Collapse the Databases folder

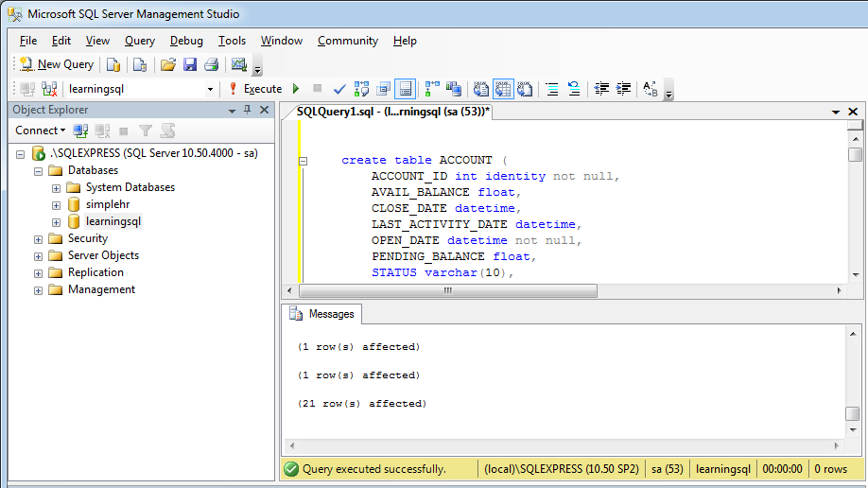38,171
